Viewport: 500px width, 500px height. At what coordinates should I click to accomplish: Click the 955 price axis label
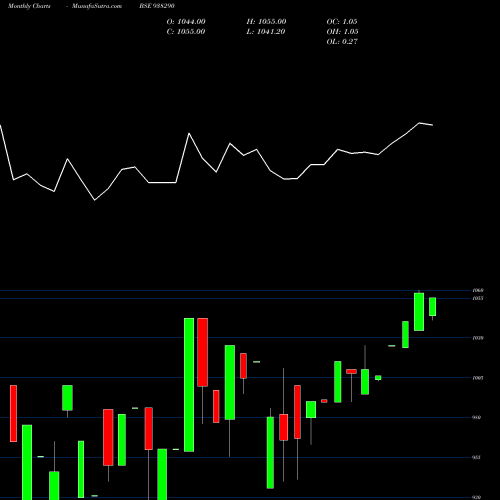click(x=477, y=457)
